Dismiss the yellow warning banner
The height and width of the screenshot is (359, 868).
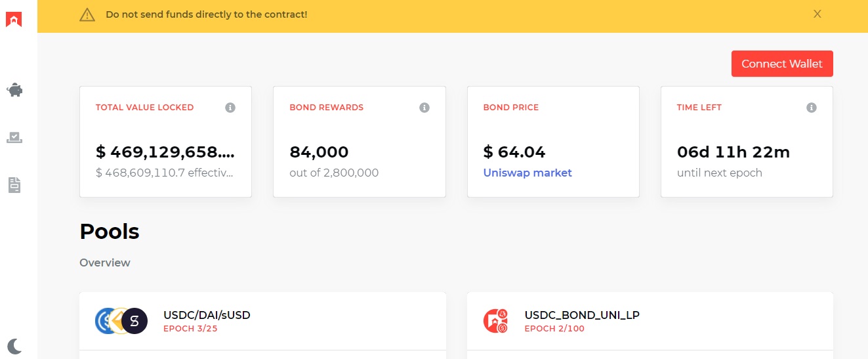pos(817,14)
